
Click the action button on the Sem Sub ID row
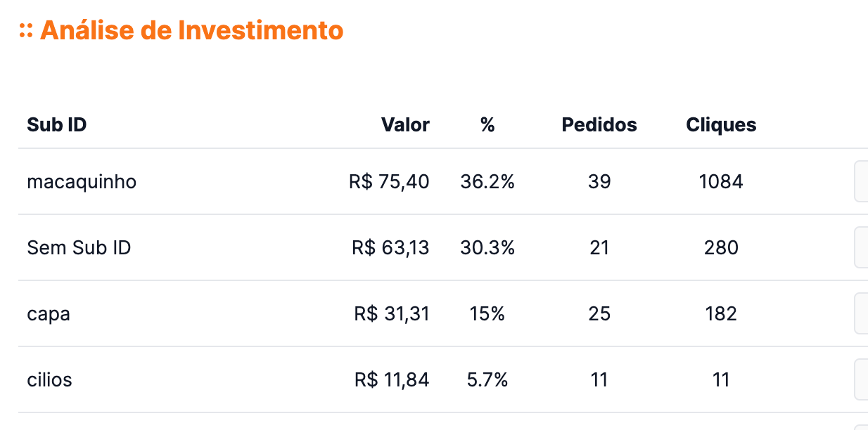pyautogui.click(x=863, y=247)
